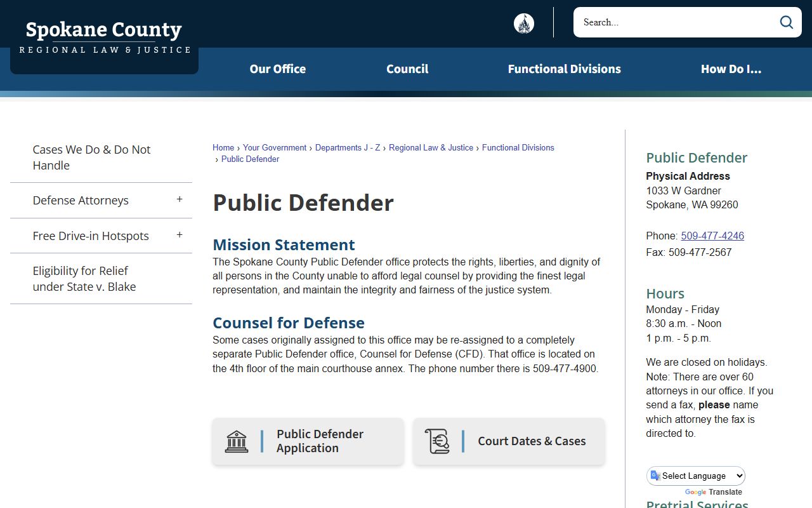
Task: Click the Pretrial Services heading link
Action: pyautogui.click(x=697, y=504)
